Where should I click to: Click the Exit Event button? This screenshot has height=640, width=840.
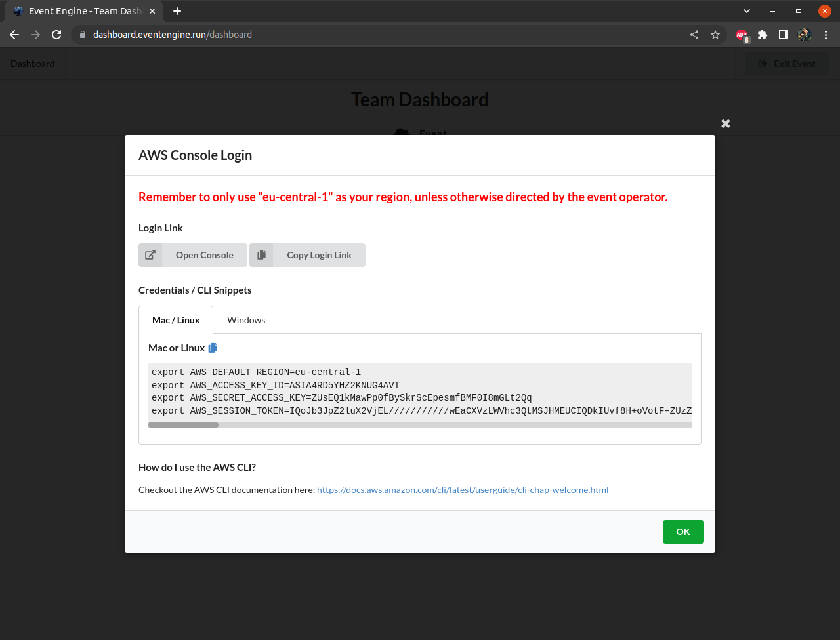(787, 64)
